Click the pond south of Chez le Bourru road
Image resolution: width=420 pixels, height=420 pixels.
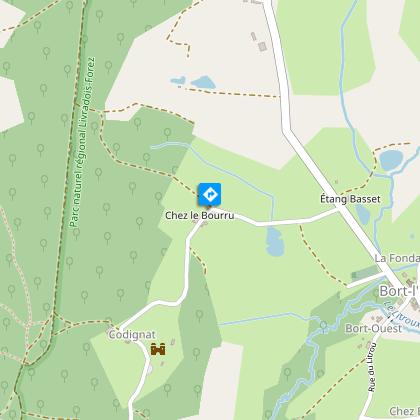[x=275, y=242]
